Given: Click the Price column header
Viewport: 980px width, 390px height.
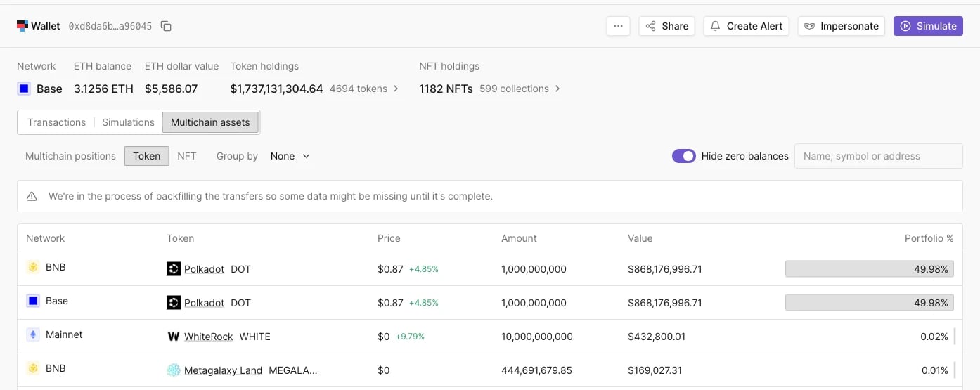Looking at the screenshot, I should click(389, 238).
